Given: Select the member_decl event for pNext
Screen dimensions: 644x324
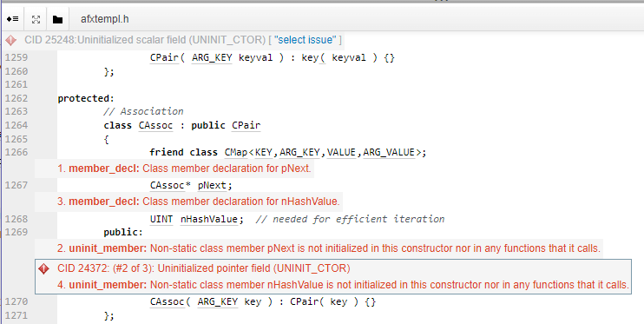Looking at the screenshot, I should pyautogui.click(x=184, y=169).
